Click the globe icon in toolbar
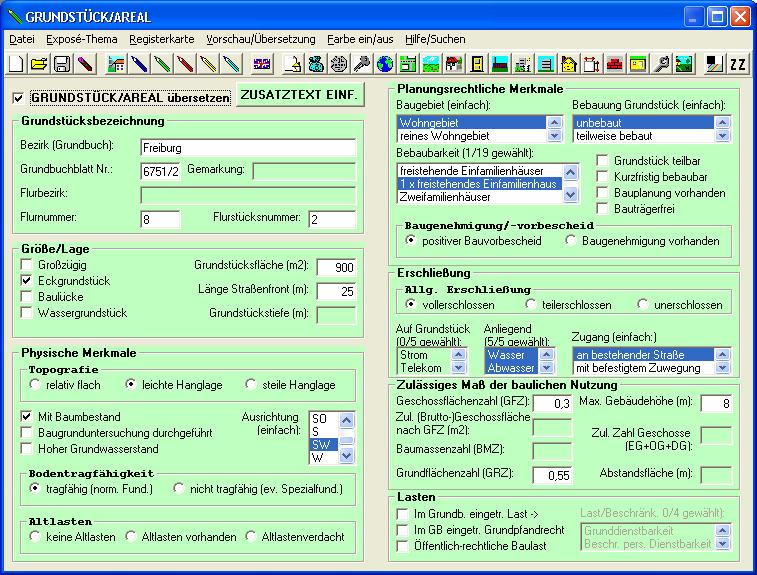757x575 pixels. (x=385, y=65)
